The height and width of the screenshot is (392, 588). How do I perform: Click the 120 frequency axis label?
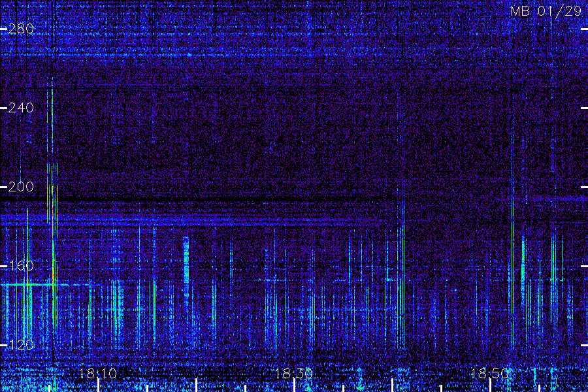pos(21,345)
